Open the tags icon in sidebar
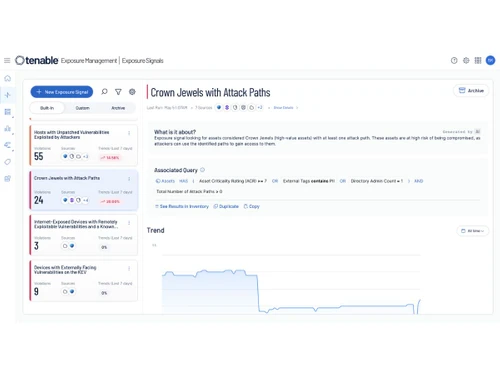 point(8,162)
